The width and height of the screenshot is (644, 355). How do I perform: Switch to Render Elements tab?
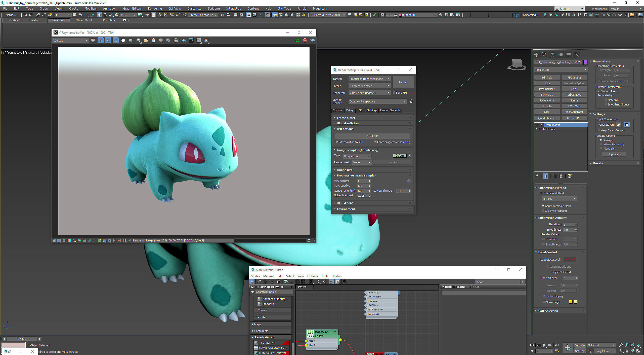pos(390,110)
